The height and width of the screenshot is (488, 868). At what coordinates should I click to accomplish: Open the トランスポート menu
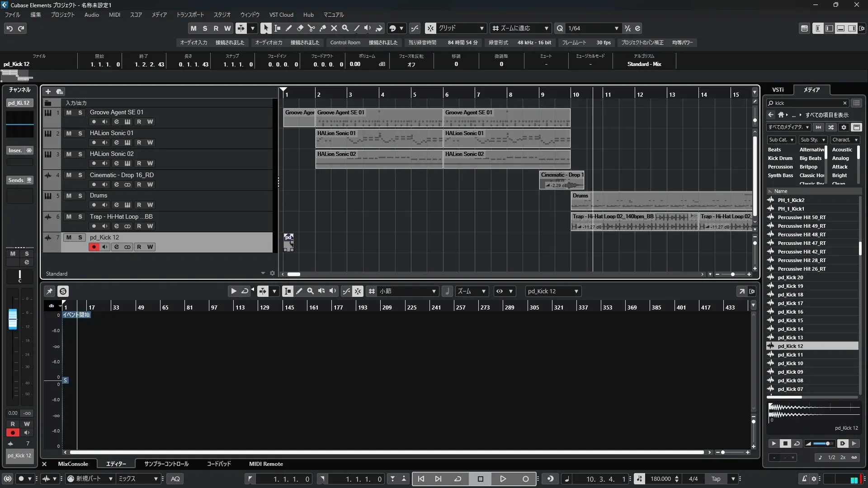pyautogui.click(x=190, y=14)
